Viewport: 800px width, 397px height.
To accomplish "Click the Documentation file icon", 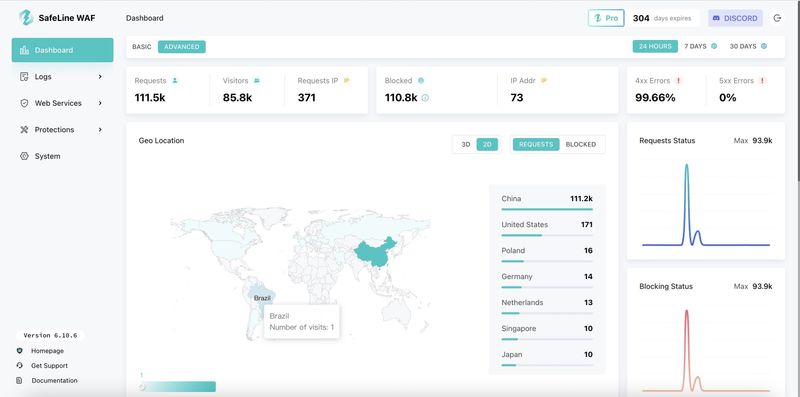I will coord(20,380).
